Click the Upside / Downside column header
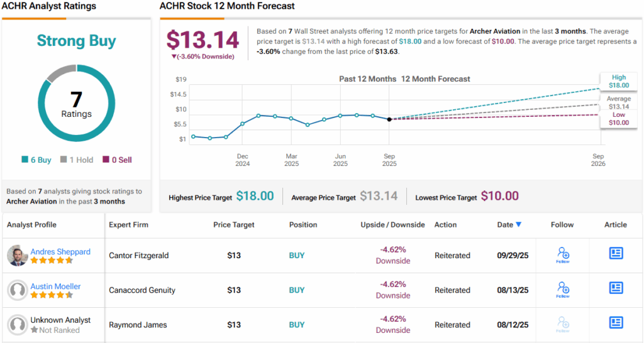Image resolution: width=644 pixels, height=343 pixels. 392,224
